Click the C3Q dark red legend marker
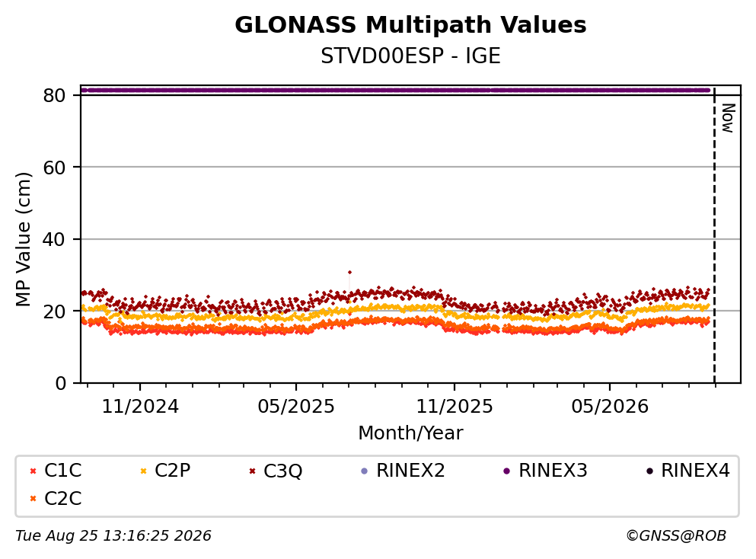This screenshot has height=559, width=756. click(252, 471)
